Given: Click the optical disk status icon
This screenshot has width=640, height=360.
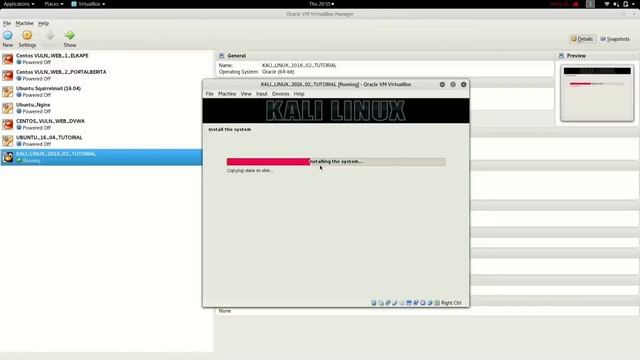Looking at the screenshot, I should (381, 303).
